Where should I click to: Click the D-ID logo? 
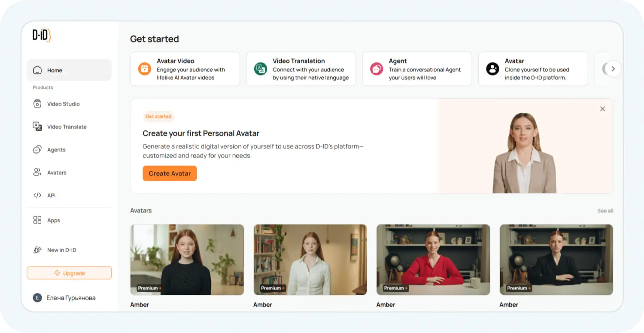[42, 36]
